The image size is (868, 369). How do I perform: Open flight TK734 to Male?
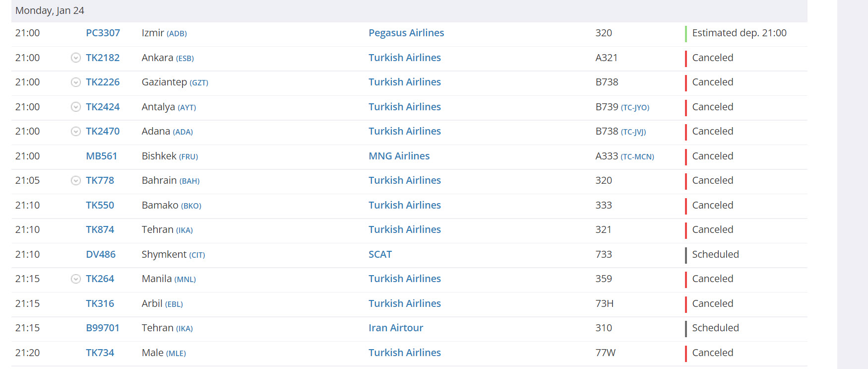[x=100, y=353]
